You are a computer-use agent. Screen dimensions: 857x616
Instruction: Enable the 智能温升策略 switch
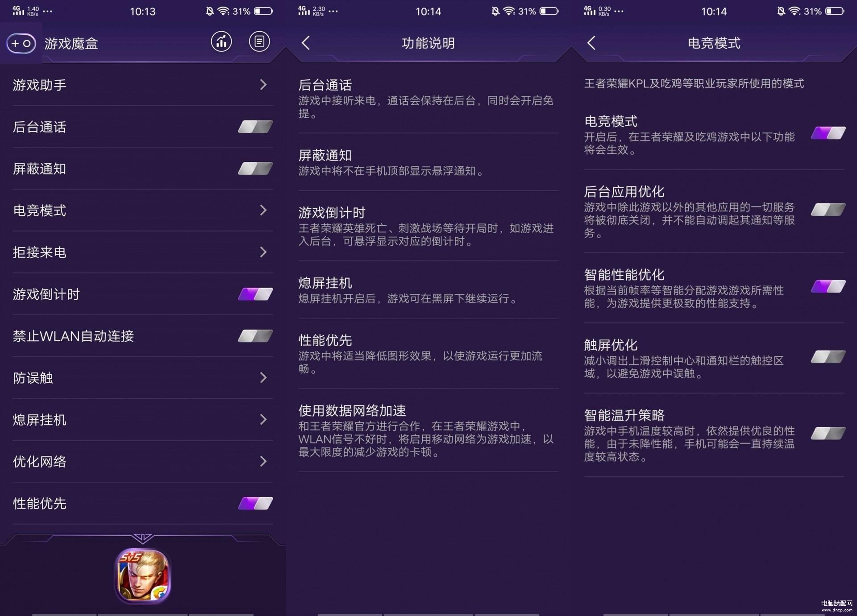(x=828, y=433)
